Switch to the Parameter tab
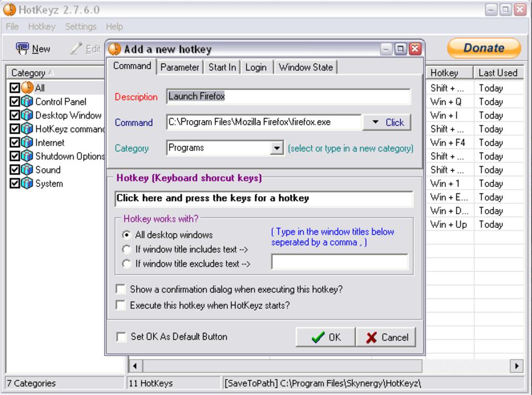The width and height of the screenshot is (532, 395). 180,67
